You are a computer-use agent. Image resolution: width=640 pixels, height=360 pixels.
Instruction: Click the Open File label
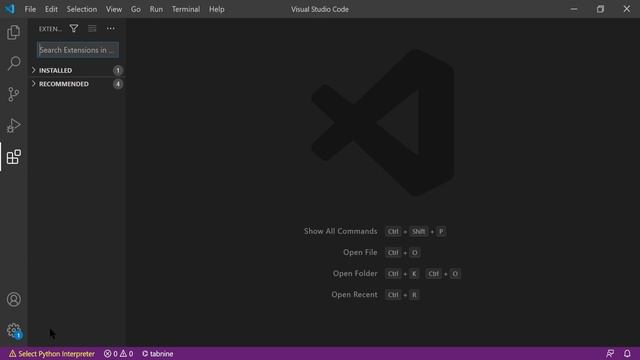(360, 252)
